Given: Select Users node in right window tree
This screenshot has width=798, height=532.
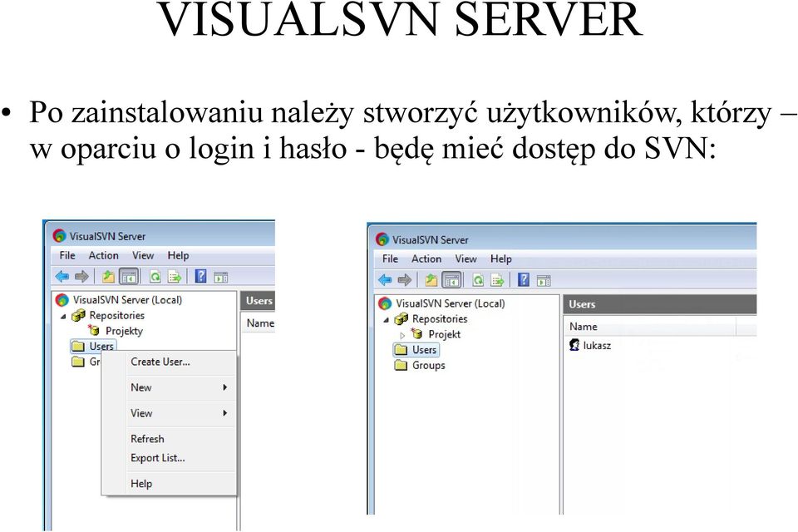Looking at the screenshot, I should click(x=424, y=350).
